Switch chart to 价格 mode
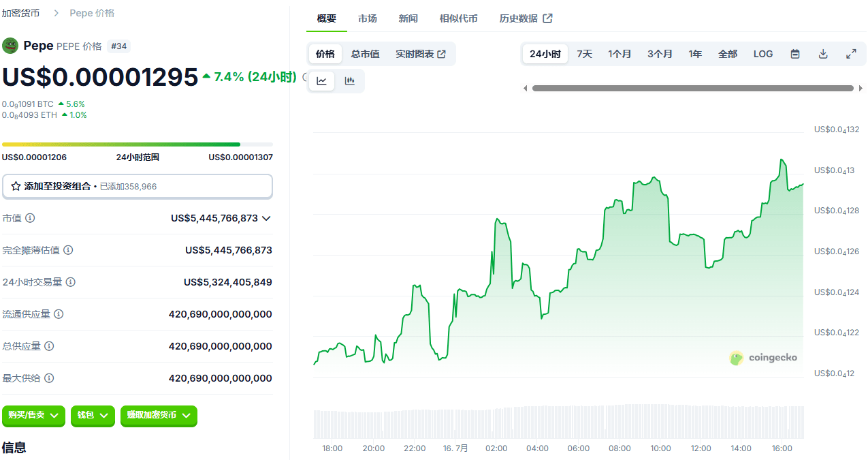868x460 pixels. click(x=325, y=54)
